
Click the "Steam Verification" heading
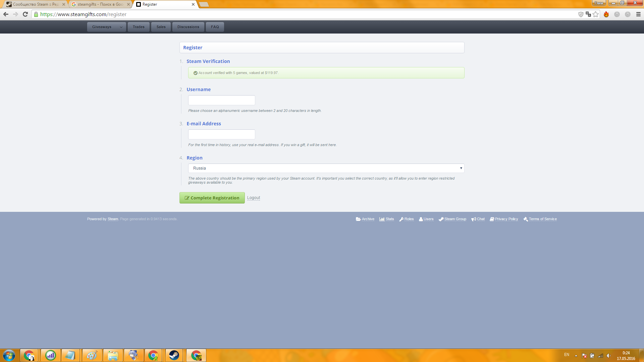(x=208, y=61)
